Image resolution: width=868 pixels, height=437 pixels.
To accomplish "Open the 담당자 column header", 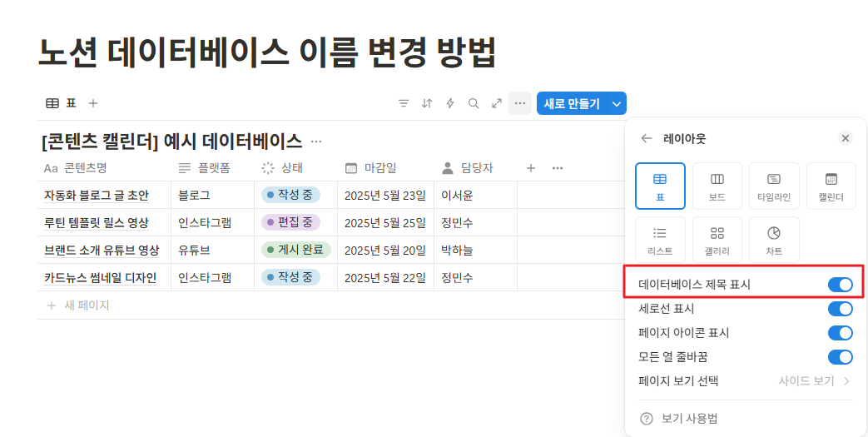I will point(475,168).
